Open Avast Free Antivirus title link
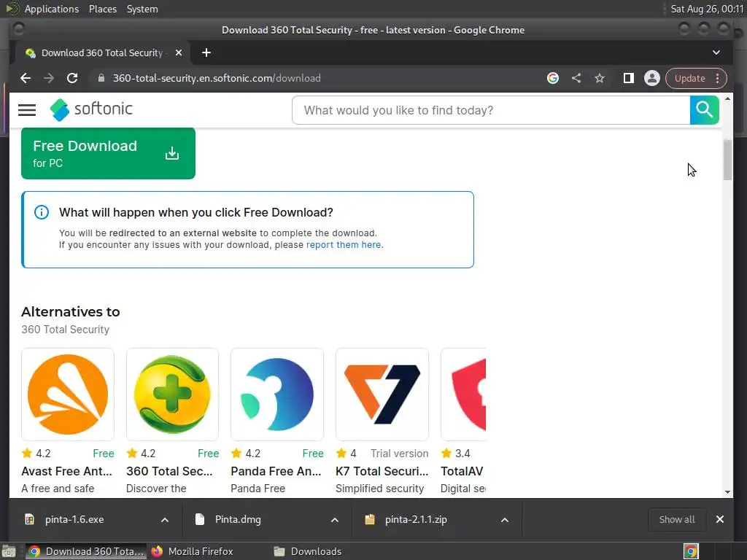The image size is (747, 560). (x=66, y=471)
